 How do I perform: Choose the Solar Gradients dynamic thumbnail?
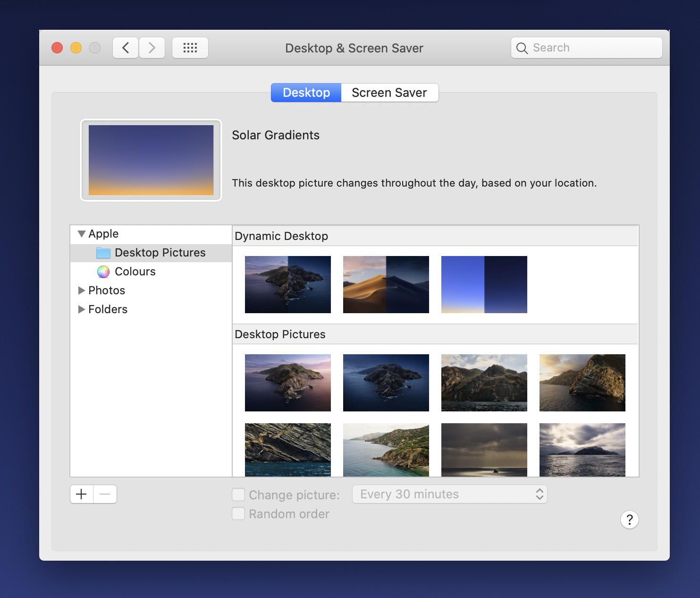click(484, 284)
